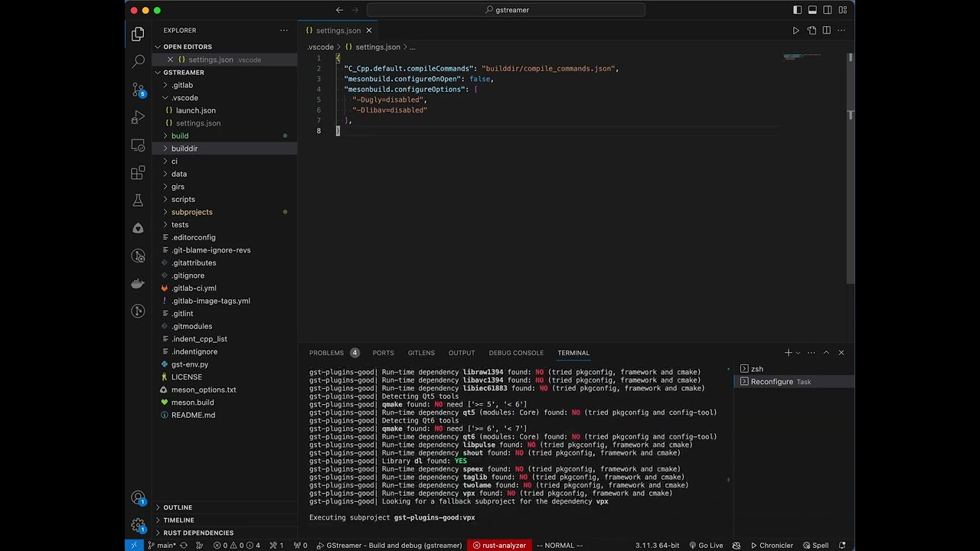This screenshot has width=980, height=551.
Task: Split the editor to the right
Action: tap(827, 31)
